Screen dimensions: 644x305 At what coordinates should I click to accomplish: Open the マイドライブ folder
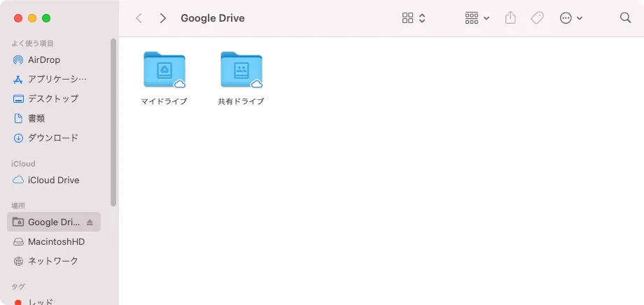tap(164, 71)
